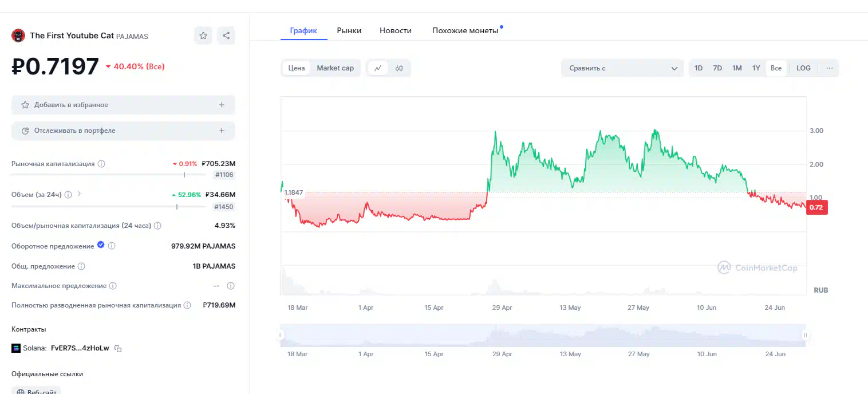Select the line chart icon
Viewport: 868px width, 394px height.
[378, 68]
